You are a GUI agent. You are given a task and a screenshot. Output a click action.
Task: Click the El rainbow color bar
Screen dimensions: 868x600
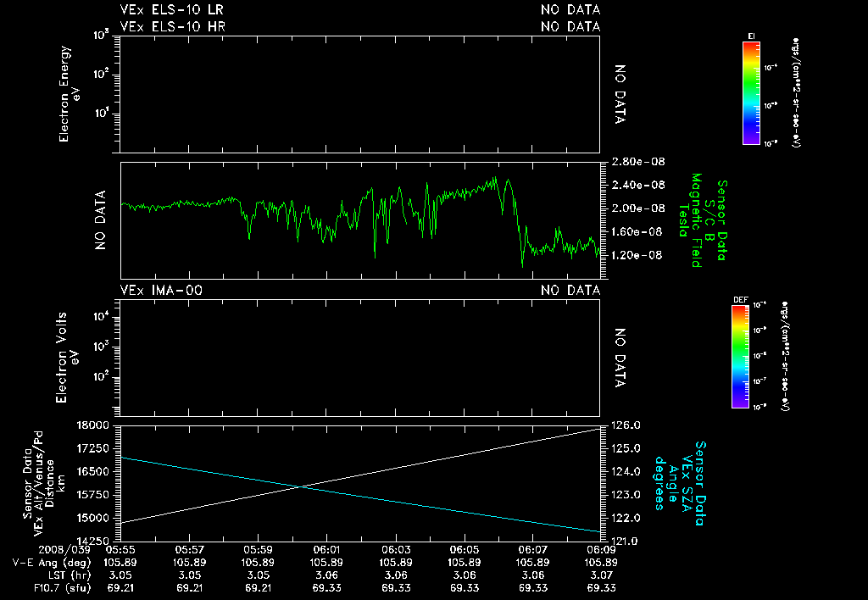pos(751,93)
